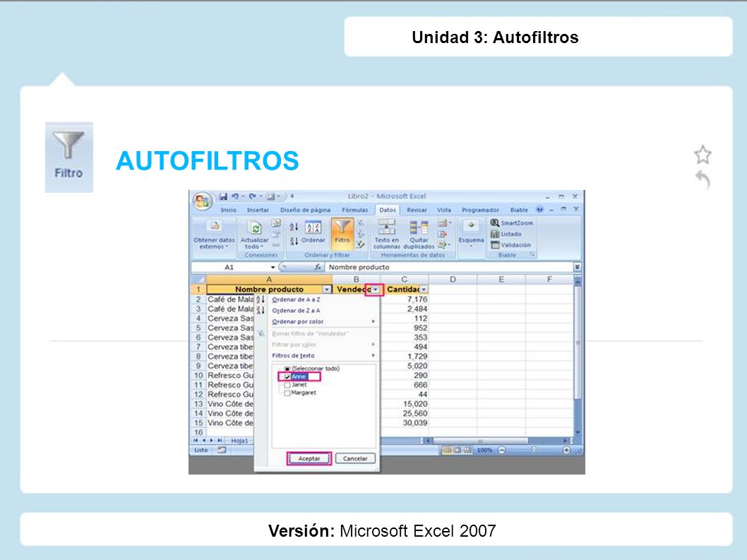Sort descending Z to A ribbon icon
The width and height of the screenshot is (747, 560).
[x=294, y=241]
